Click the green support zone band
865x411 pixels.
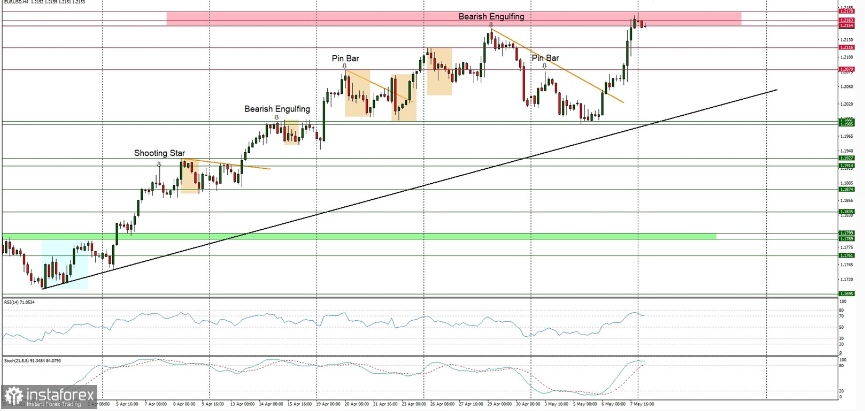(359, 236)
